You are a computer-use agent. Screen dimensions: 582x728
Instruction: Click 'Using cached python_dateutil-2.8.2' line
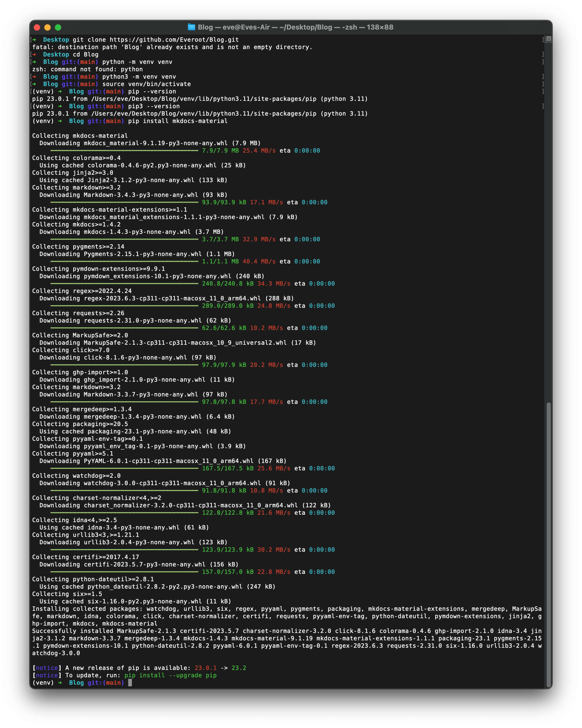coord(158,587)
